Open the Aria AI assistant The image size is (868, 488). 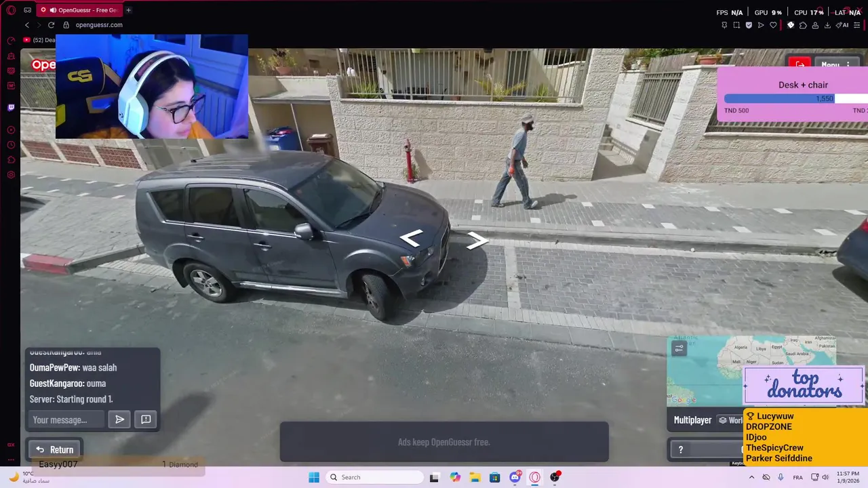[x=843, y=25]
